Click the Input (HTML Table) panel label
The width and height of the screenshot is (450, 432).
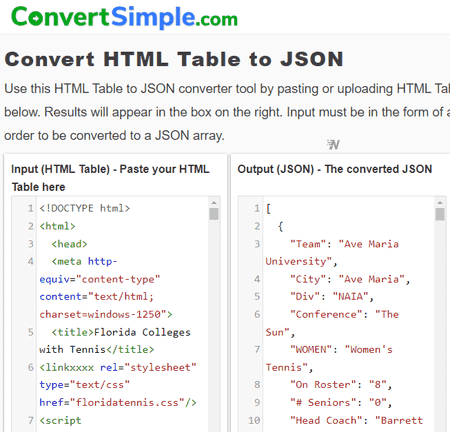click(110, 178)
